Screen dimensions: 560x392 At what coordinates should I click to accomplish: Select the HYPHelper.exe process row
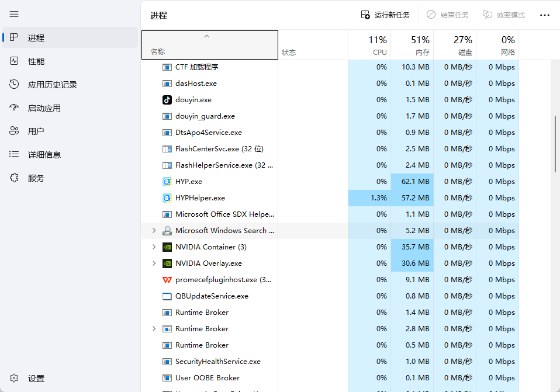pos(200,198)
